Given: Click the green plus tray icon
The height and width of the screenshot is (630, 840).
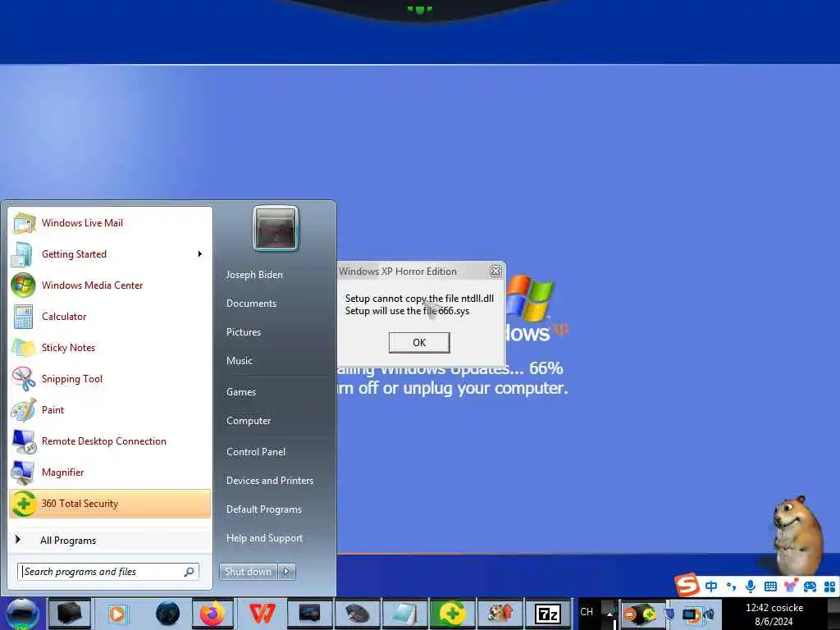Looking at the screenshot, I should point(648,614).
